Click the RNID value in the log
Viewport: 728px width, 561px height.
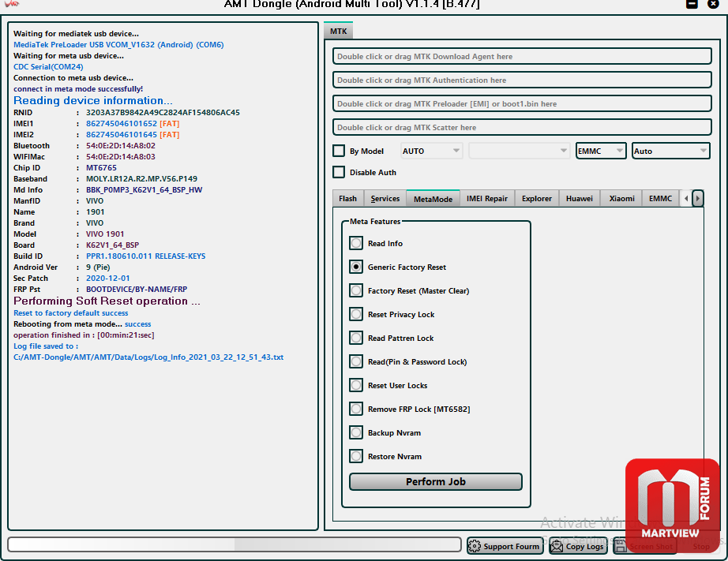(x=163, y=112)
